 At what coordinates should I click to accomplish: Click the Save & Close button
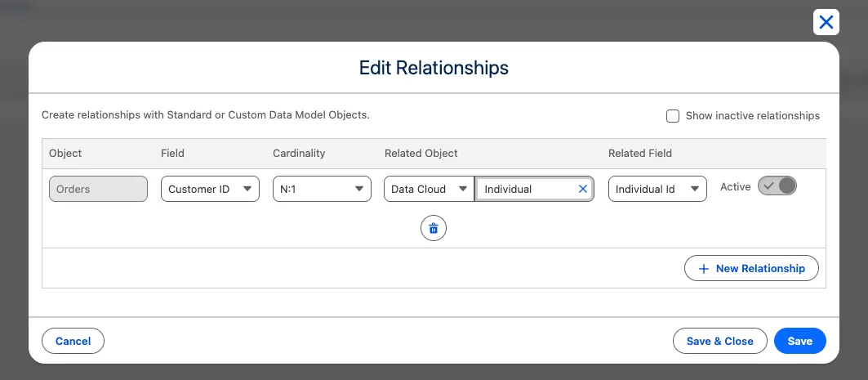pyautogui.click(x=719, y=341)
